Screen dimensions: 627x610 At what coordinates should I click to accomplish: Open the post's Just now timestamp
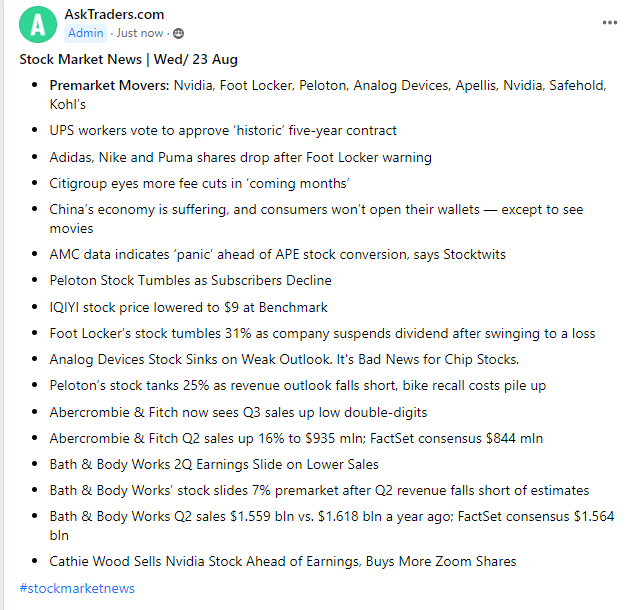coord(138,33)
